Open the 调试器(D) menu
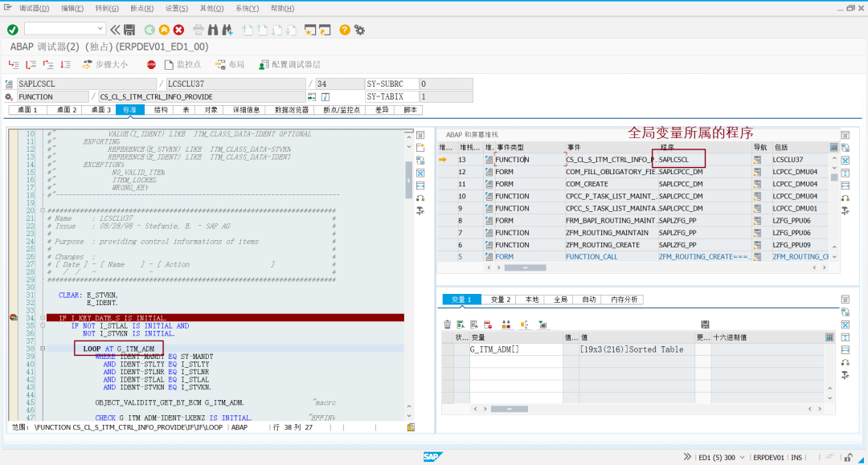Image resolution: width=868 pixels, height=465 pixels. tap(34, 8)
